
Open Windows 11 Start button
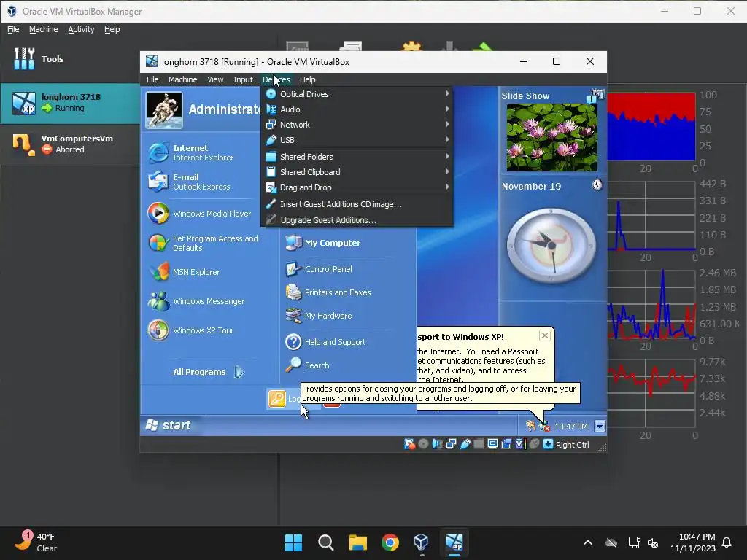293,542
